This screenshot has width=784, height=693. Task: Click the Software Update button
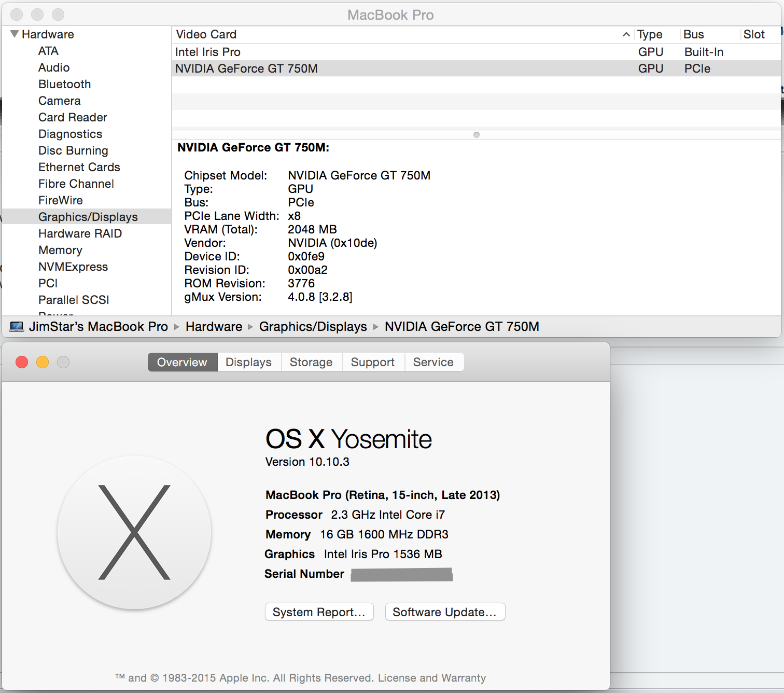445,612
